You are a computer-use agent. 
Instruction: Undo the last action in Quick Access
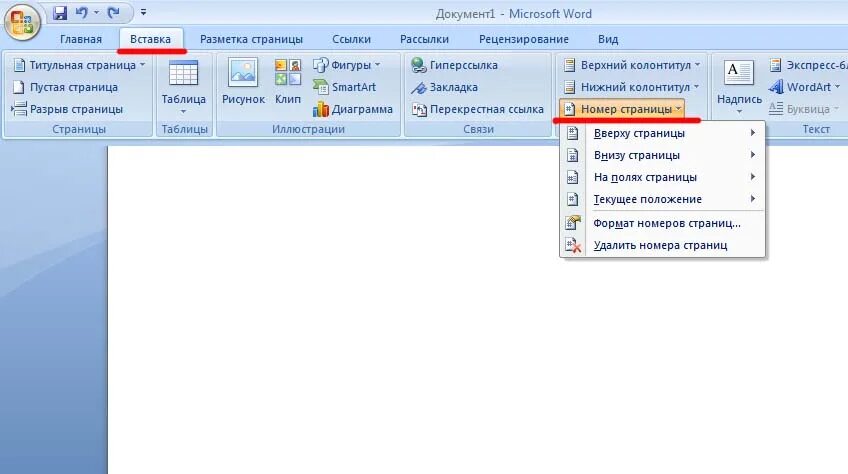(82, 13)
